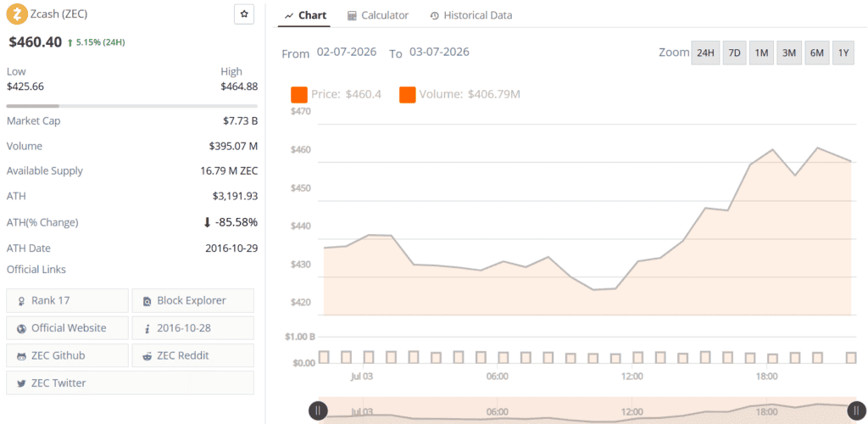Click the Official Links heading

[36, 270]
